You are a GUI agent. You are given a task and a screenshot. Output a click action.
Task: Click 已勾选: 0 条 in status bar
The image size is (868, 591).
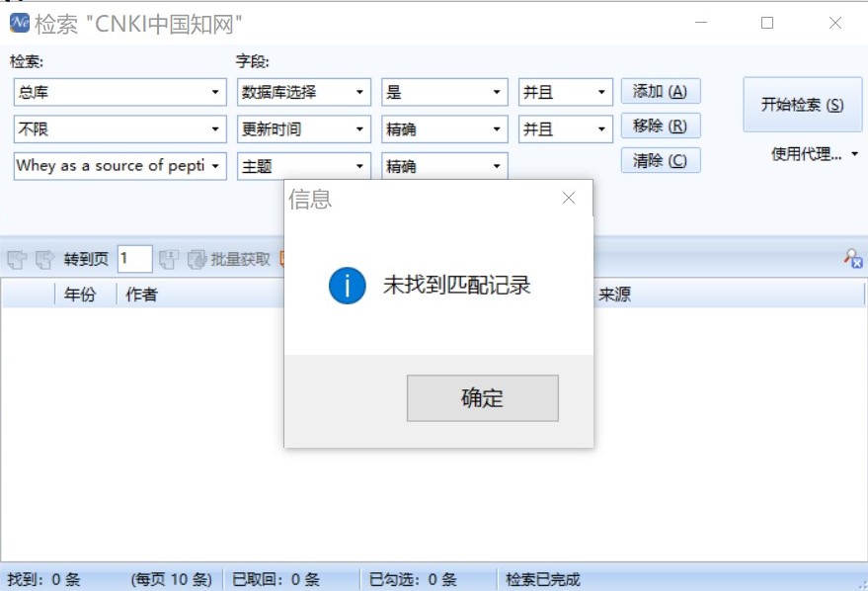click(413, 579)
